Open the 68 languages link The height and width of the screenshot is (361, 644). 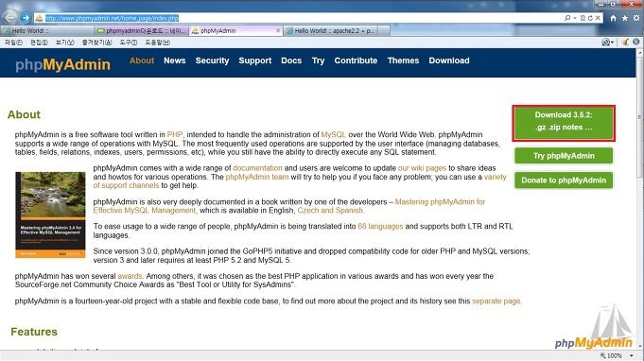click(380, 227)
